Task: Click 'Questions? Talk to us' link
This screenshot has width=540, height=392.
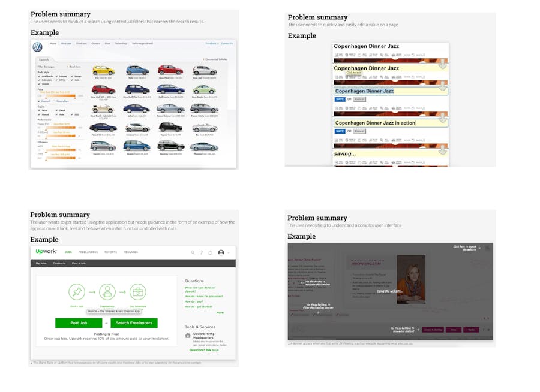Action: 204,350
